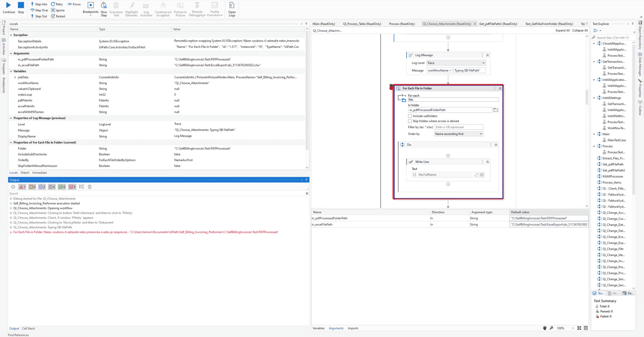Focus on the current execution point
This screenshot has height=337, width=644.
[74, 4]
